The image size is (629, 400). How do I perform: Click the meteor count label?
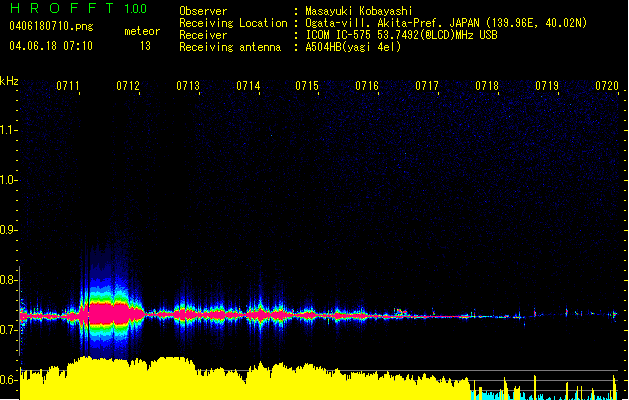[142, 31]
